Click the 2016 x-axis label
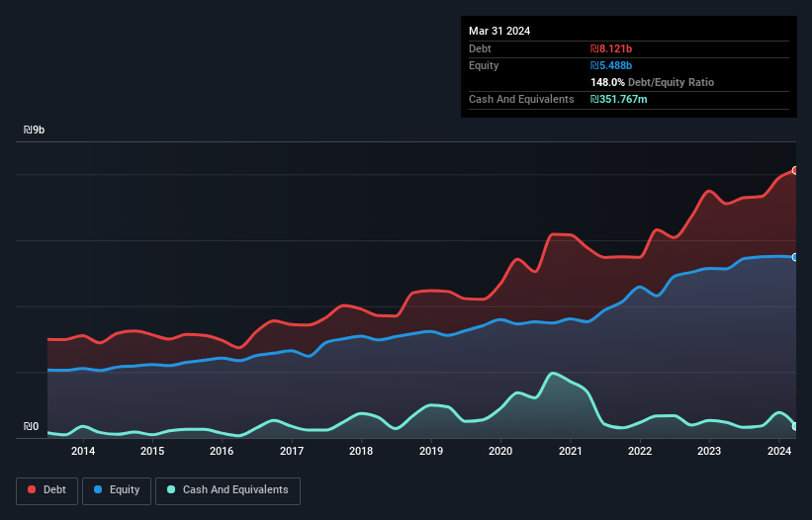 coord(222,451)
